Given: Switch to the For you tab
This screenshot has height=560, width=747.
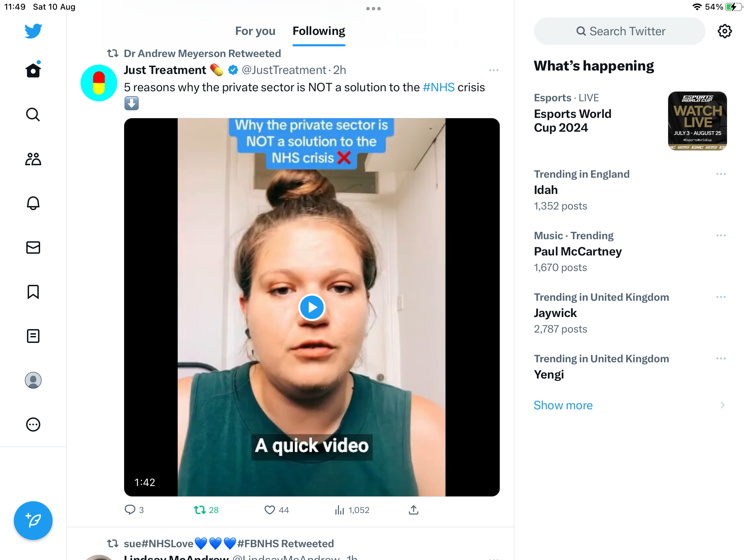Looking at the screenshot, I should [255, 31].
